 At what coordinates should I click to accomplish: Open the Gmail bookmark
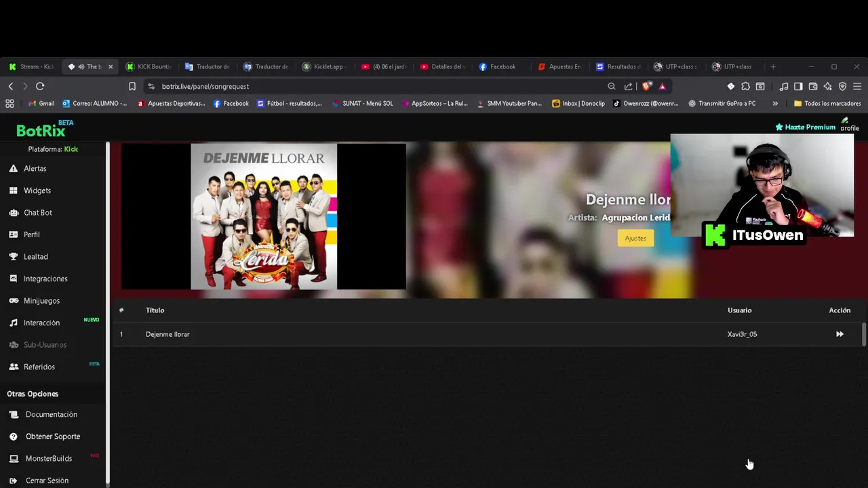(x=41, y=104)
